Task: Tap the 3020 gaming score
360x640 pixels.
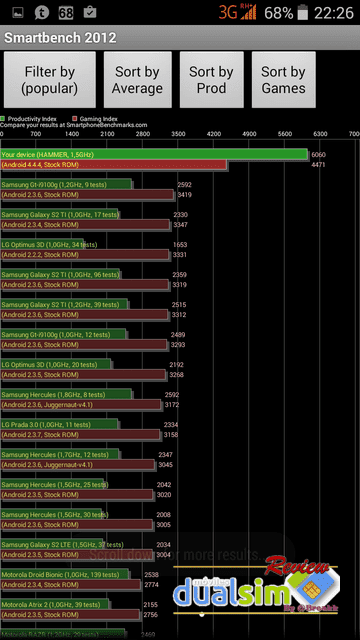Action: point(164,495)
